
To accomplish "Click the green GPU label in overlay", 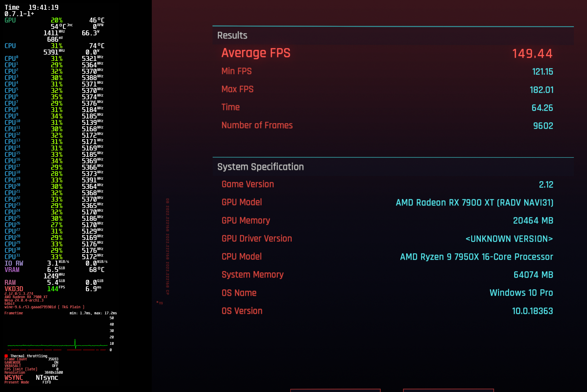I will tap(10, 20).
